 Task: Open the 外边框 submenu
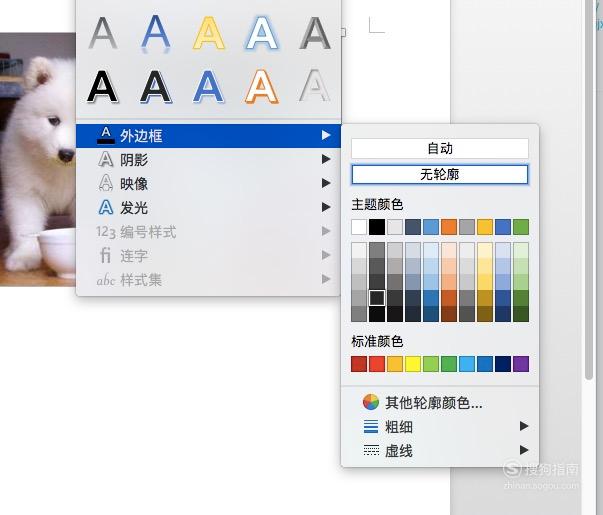click(208, 136)
